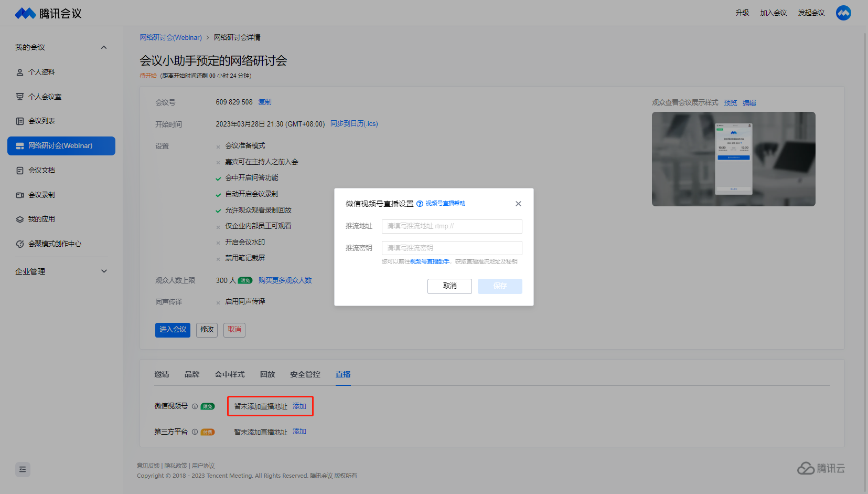Click 取消 in the dialog

[x=449, y=286]
